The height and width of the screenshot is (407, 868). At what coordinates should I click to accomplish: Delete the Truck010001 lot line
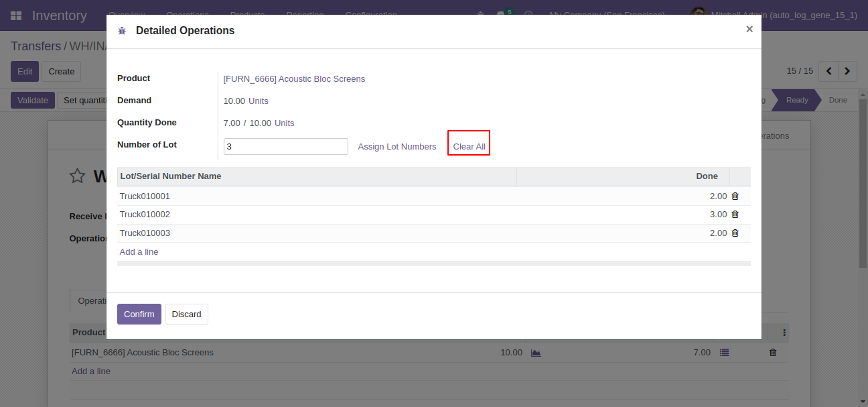point(735,196)
